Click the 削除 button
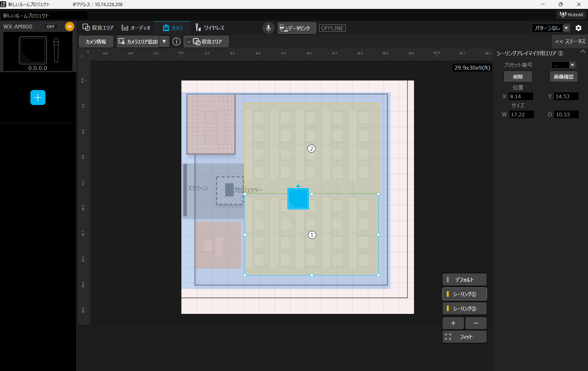The height and width of the screenshot is (371, 588). 518,77
